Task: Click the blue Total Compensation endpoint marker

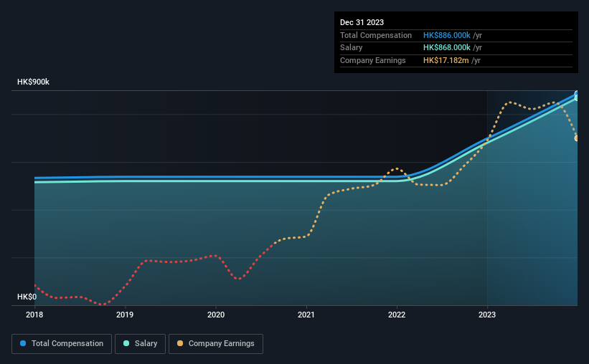Action: [577, 94]
